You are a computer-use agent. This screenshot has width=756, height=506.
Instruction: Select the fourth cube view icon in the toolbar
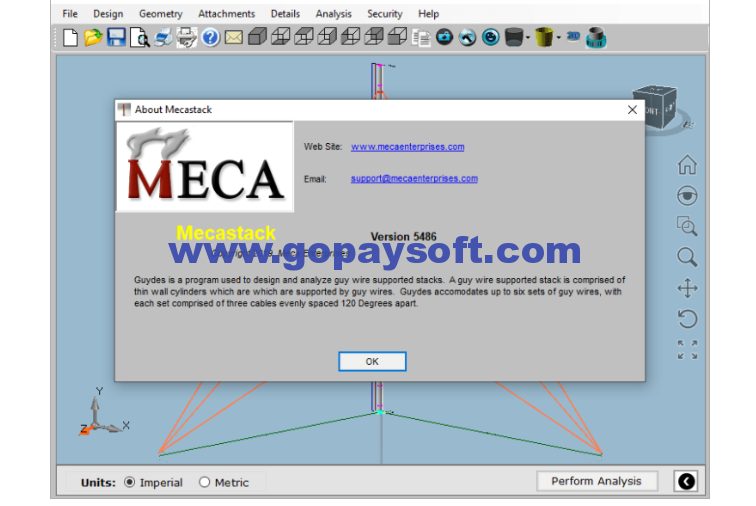(x=327, y=37)
